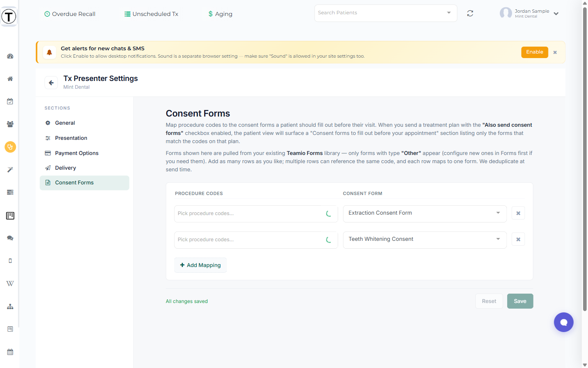Image resolution: width=588 pixels, height=368 pixels.
Task: Open the magic wand icon in sidebar
Action: [10, 170]
